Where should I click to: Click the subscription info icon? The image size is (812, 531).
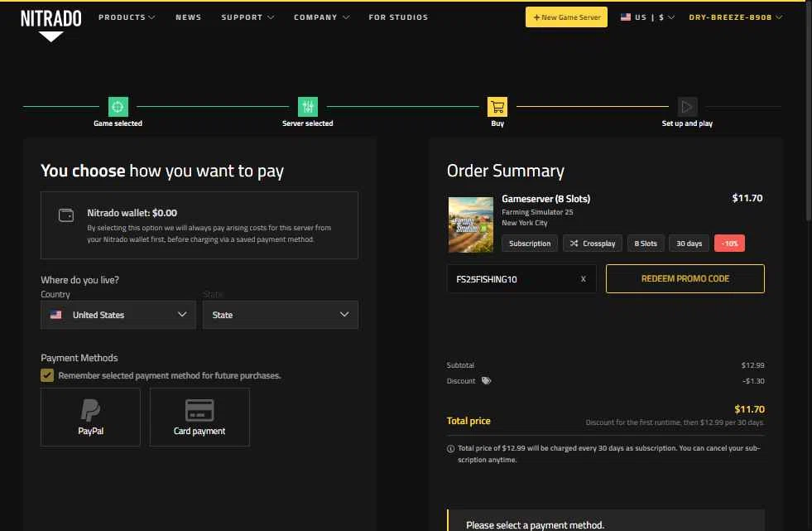[x=450, y=449]
